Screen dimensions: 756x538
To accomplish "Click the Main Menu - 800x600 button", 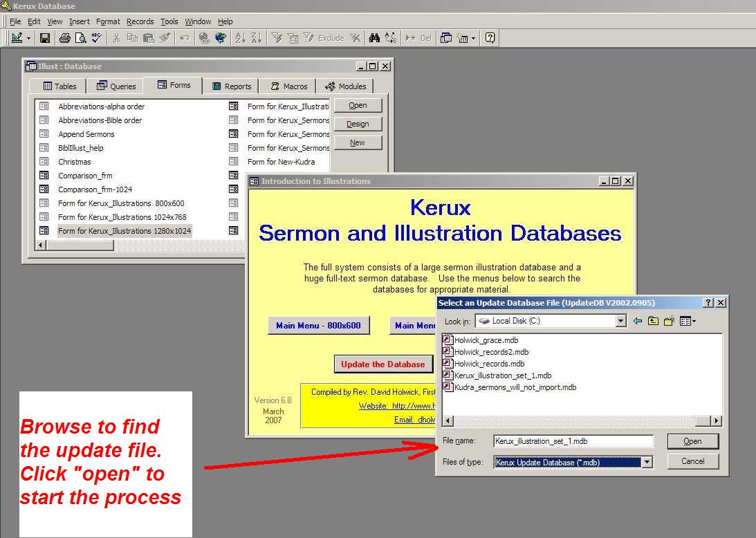I will tap(319, 326).
